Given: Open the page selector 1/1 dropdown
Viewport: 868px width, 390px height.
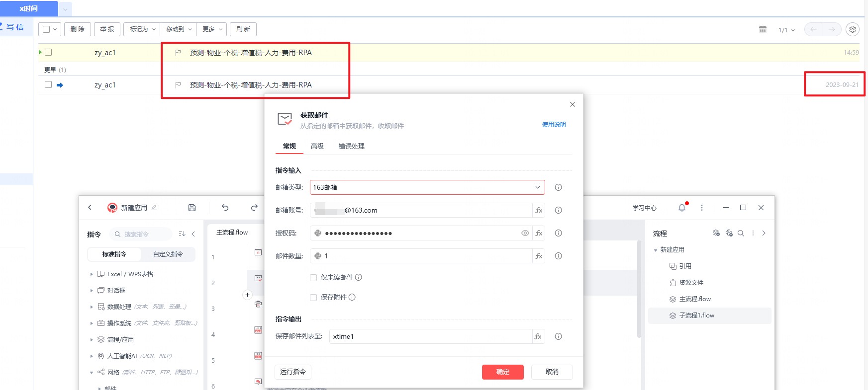Looking at the screenshot, I should click(x=786, y=30).
